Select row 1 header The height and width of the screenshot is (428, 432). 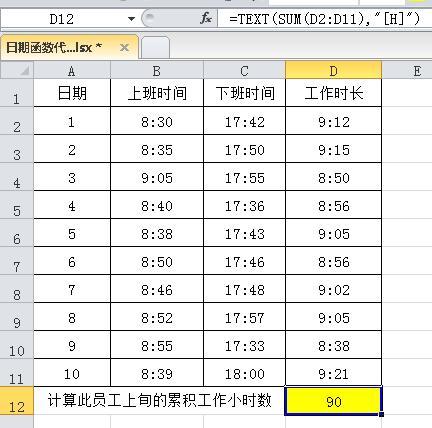(x=17, y=93)
